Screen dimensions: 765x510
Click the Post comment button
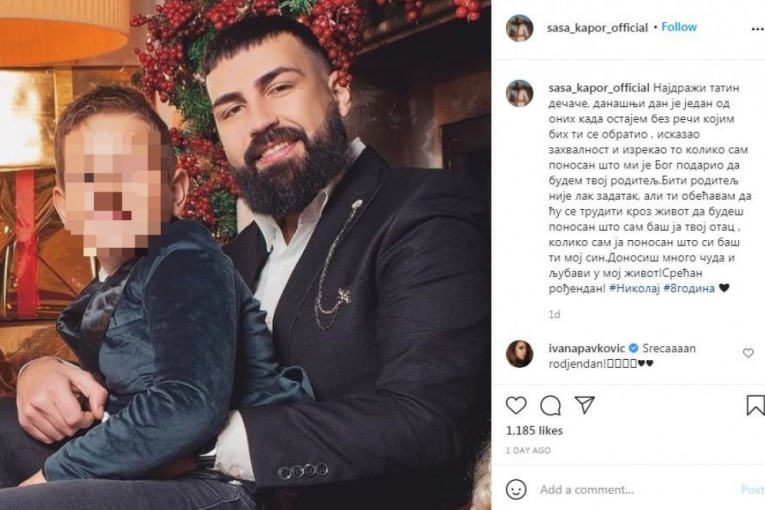752,490
